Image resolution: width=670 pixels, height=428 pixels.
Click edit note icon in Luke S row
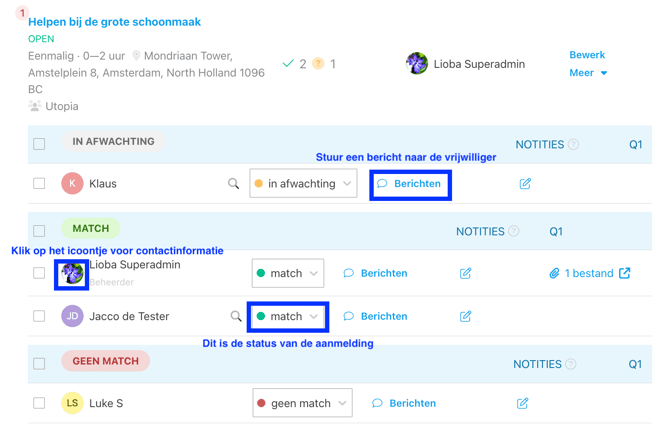tap(522, 403)
